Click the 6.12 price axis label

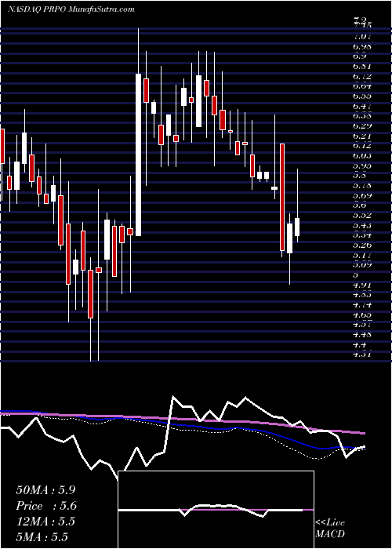coord(362,145)
